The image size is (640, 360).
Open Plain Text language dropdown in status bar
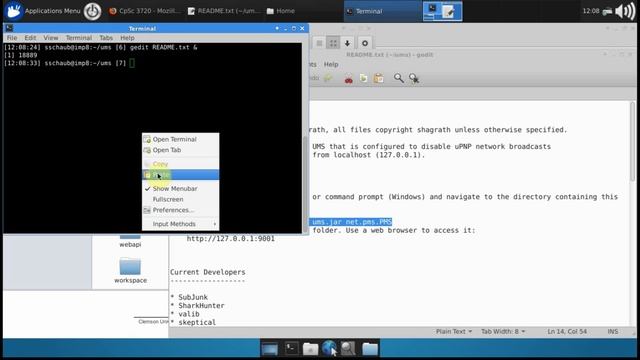click(453, 331)
